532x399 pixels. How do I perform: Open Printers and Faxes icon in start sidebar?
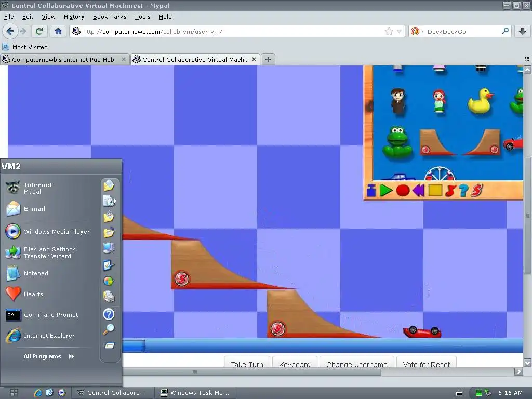point(109,297)
